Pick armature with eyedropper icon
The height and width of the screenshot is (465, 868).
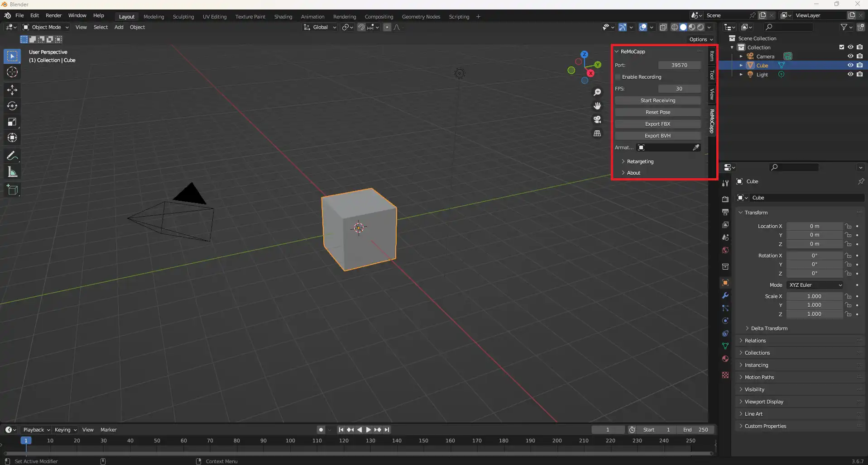point(696,147)
